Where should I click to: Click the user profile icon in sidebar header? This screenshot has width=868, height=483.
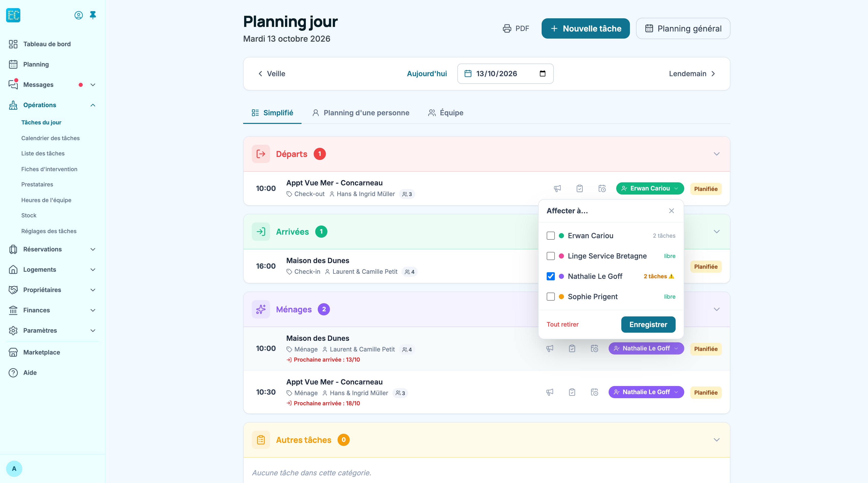[x=78, y=15]
